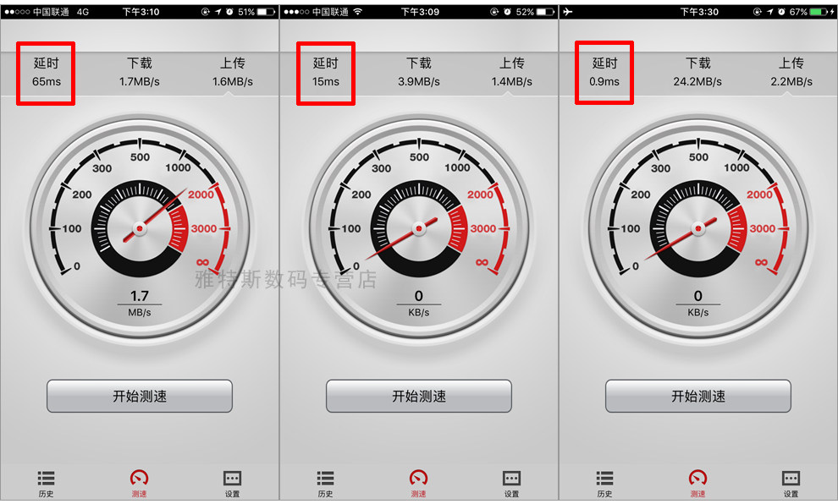Screen dimensions: 838x504
Task: Select 测速 gauge icon on the 65ms screen
Action: (139, 484)
